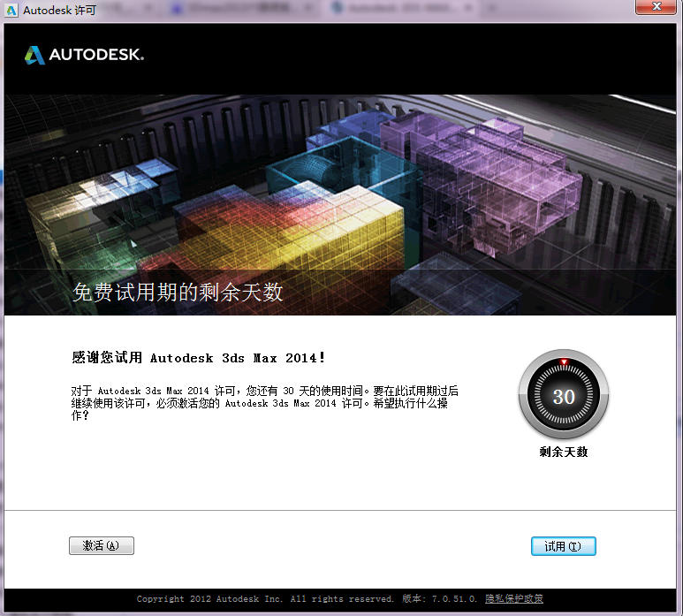Click the Autodesk triangular logo in header
The height and width of the screenshot is (616, 683).
(x=34, y=56)
